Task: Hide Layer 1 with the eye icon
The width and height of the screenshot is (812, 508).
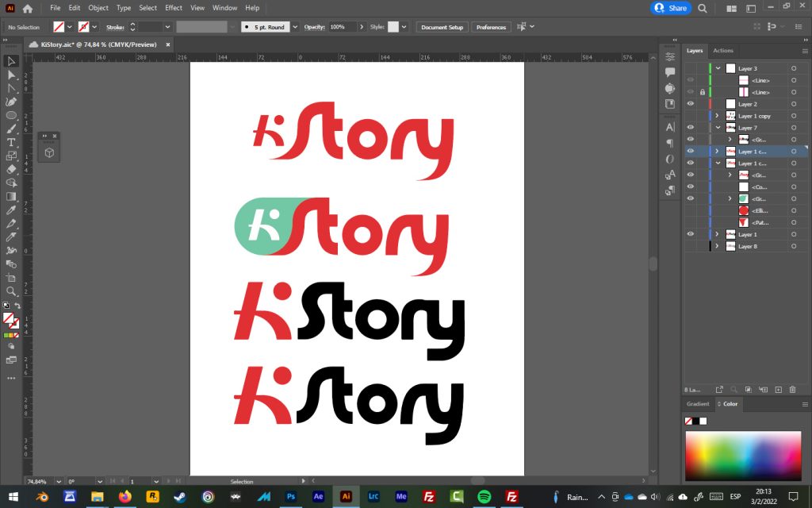Action: (x=690, y=234)
